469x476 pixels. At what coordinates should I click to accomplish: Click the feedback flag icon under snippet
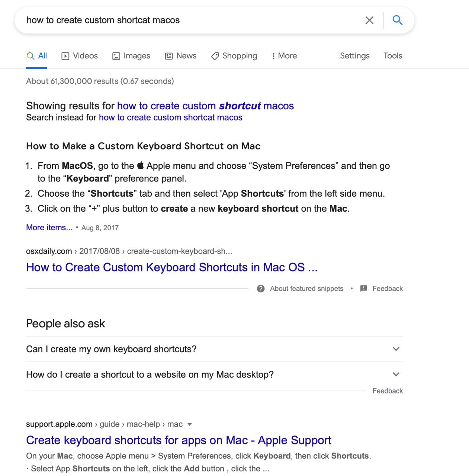pyautogui.click(x=364, y=289)
